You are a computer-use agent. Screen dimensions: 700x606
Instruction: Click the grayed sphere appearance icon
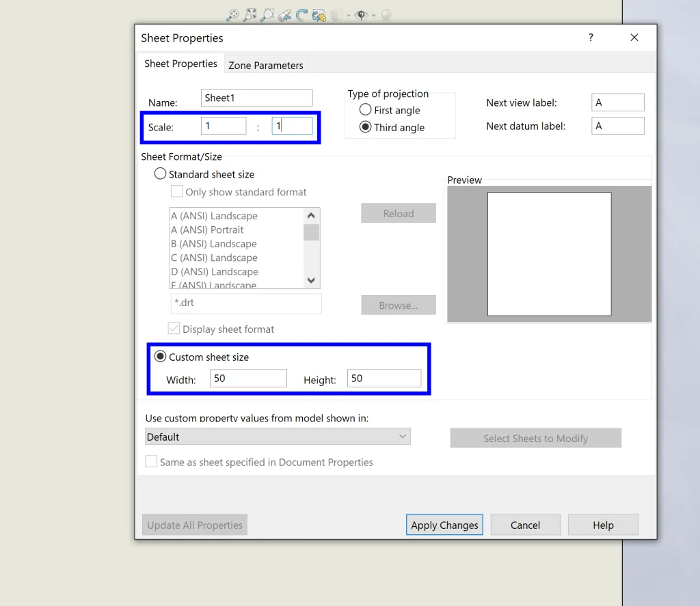386,15
